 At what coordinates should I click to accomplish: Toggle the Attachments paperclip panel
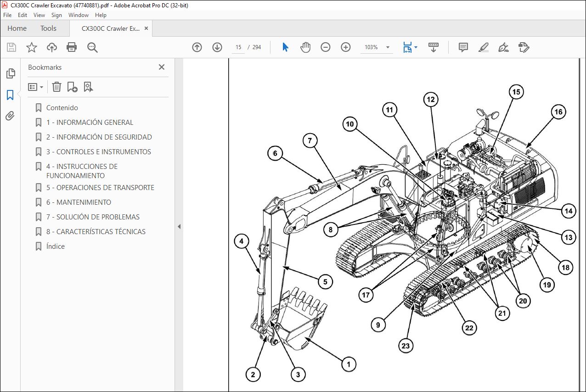(x=10, y=116)
